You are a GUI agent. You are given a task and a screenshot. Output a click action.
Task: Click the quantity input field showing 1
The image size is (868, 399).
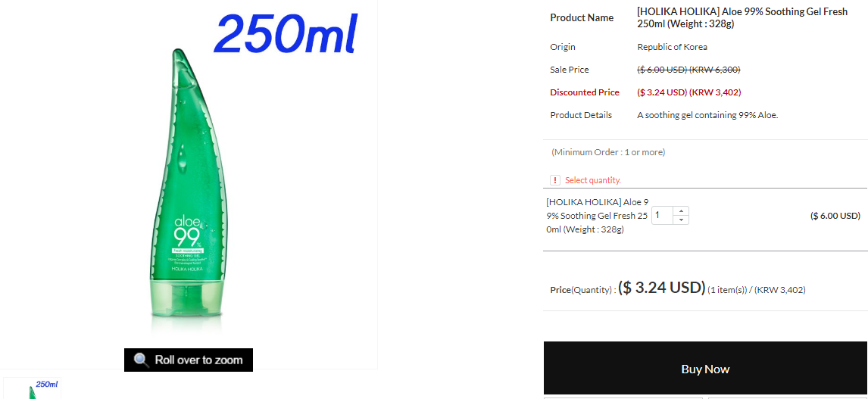click(663, 215)
